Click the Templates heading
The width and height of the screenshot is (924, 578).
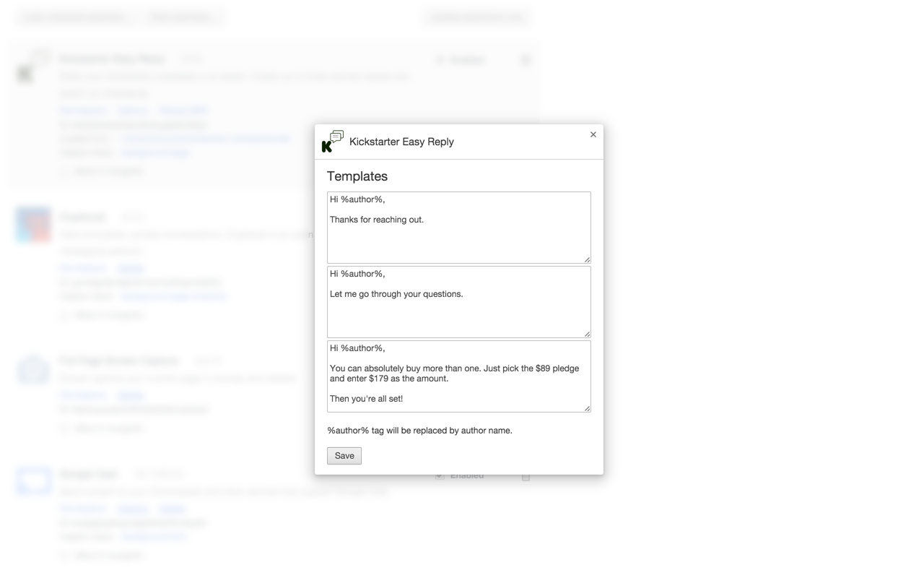(x=357, y=176)
